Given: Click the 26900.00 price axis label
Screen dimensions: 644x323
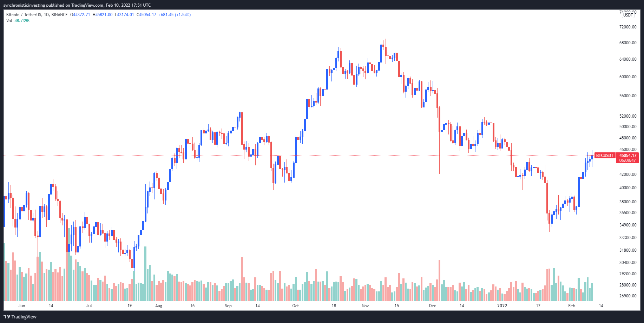Looking at the screenshot, I should pos(628,296).
